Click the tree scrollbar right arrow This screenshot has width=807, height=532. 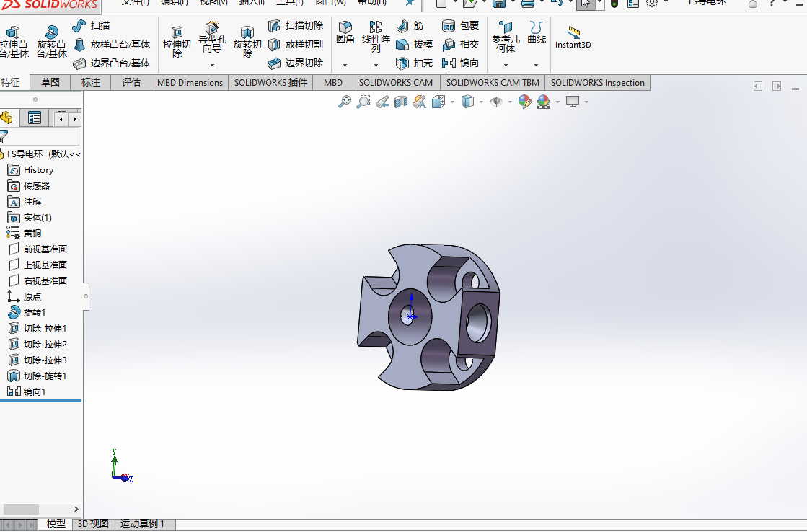pos(76,509)
